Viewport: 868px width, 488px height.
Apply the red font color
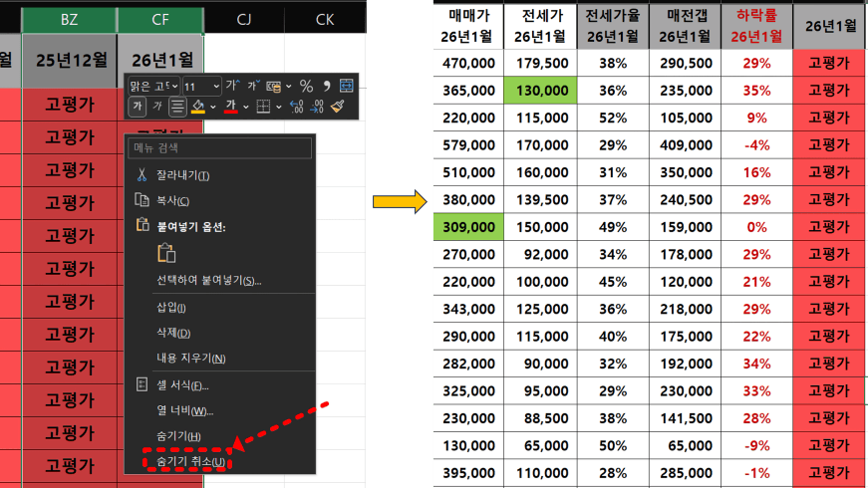point(231,107)
